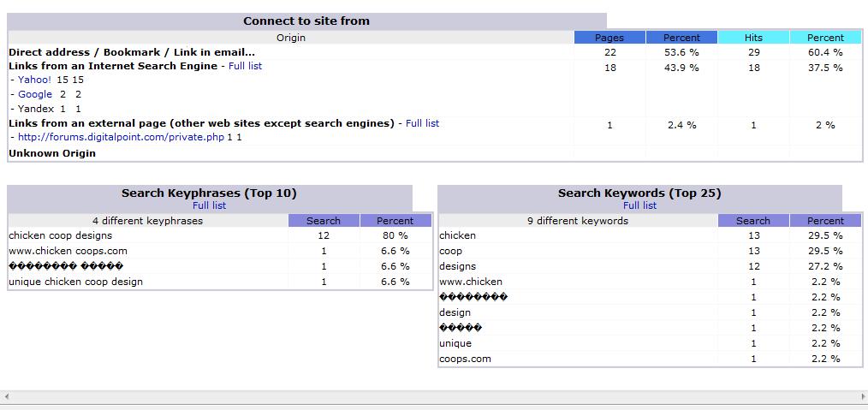Click the right arrow of horizontal scrollbar
The width and height of the screenshot is (868, 410).
click(862, 397)
